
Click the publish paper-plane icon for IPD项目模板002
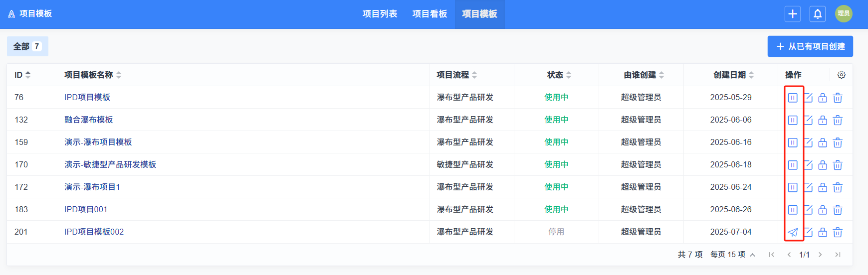(793, 232)
